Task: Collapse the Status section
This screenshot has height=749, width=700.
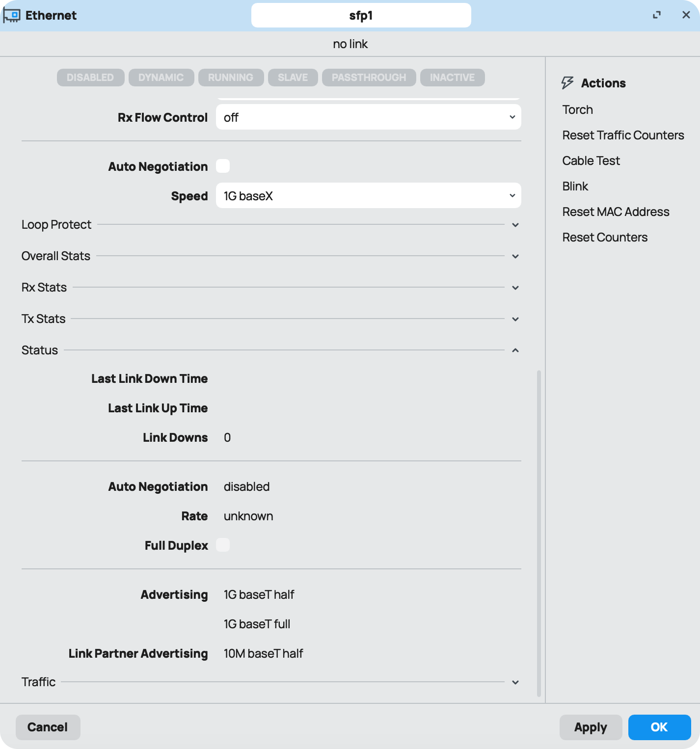Action: 515,350
